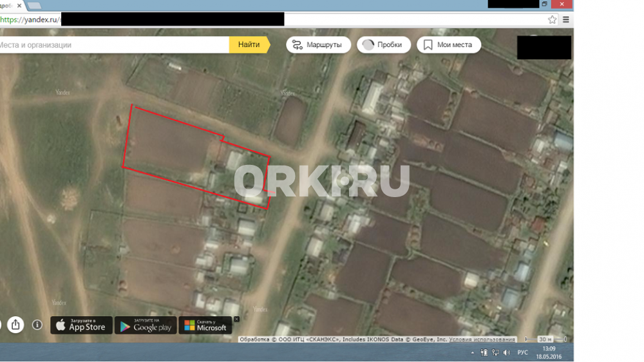Close the app download banner
This screenshot has width=644, height=362.
(236, 319)
